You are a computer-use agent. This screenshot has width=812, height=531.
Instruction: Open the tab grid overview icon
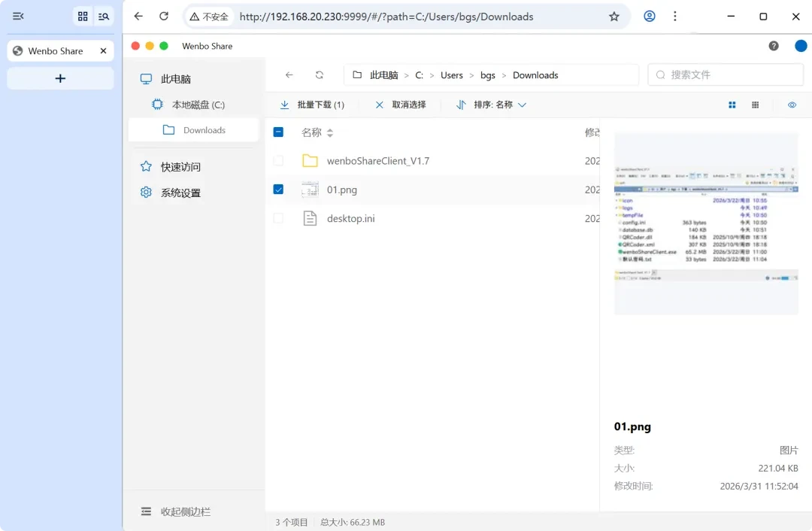[83, 17]
